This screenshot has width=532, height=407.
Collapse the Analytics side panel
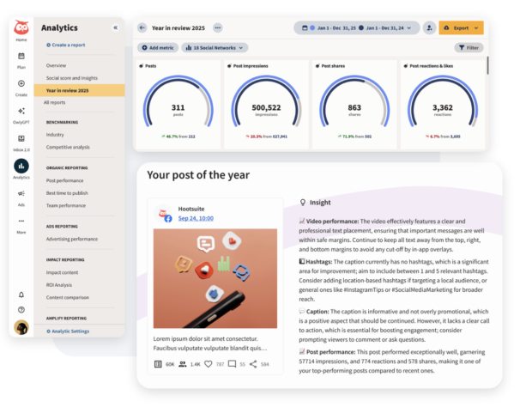[115, 27]
